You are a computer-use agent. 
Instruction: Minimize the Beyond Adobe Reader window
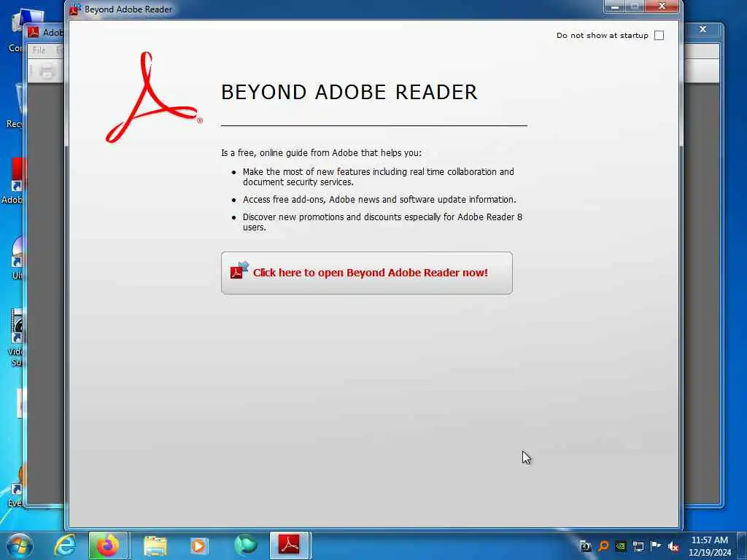(x=614, y=7)
